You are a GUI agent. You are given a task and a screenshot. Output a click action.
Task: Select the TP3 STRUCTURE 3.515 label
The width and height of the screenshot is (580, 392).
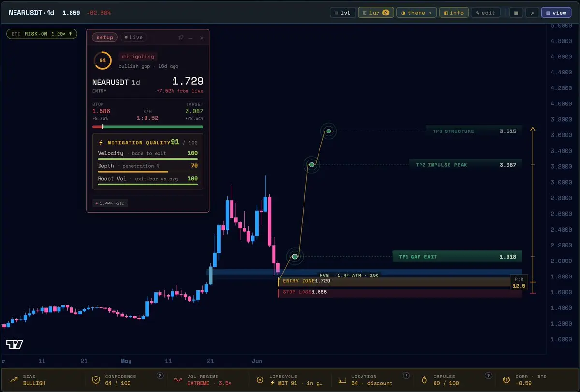[x=474, y=131]
